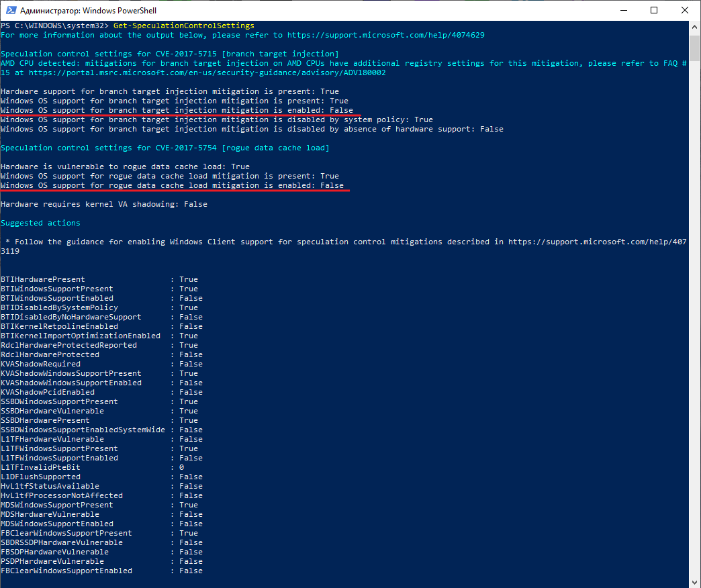Minimize the PowerShell window
701x588 pixels.
pyautogui.click(x=624, y=10)
